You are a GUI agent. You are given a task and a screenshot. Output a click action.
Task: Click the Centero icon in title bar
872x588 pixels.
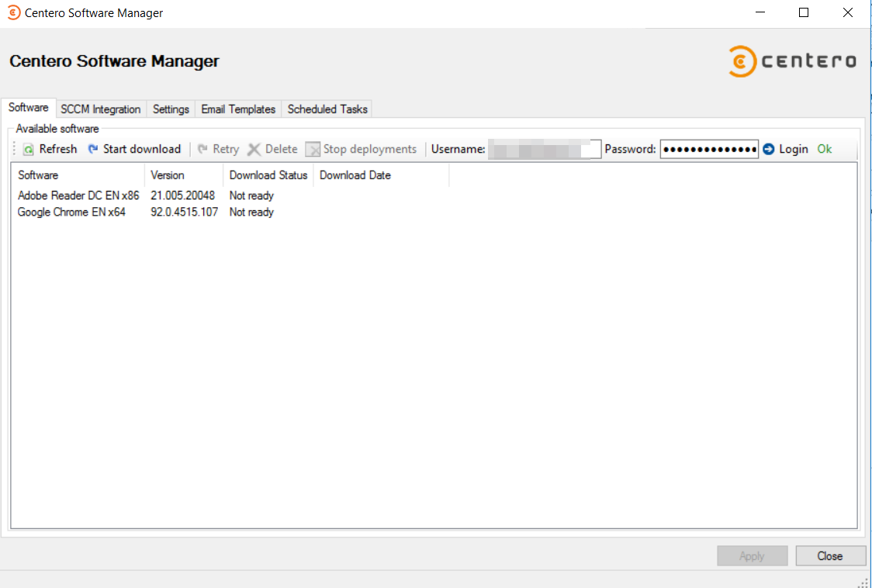pos(14,12)
